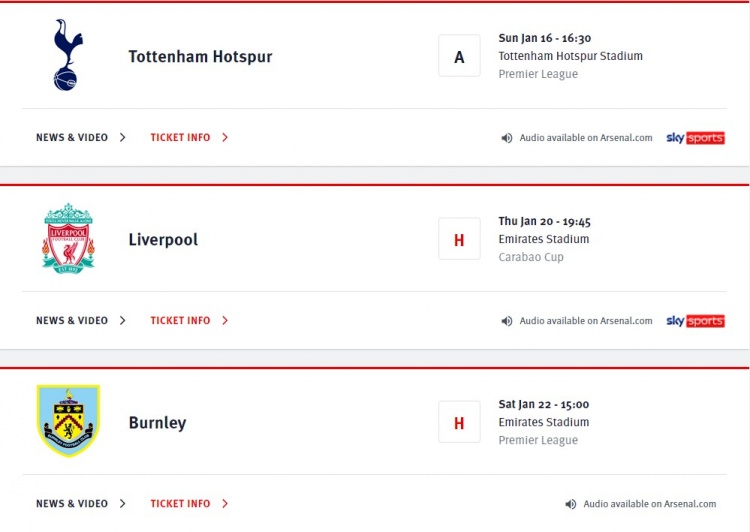Select the Burnley team name heading
750x532 pixels.
click(157, 423)
